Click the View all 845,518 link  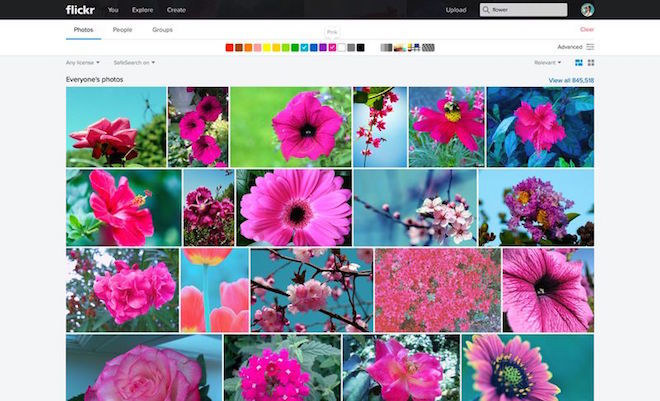coord(571,80)
